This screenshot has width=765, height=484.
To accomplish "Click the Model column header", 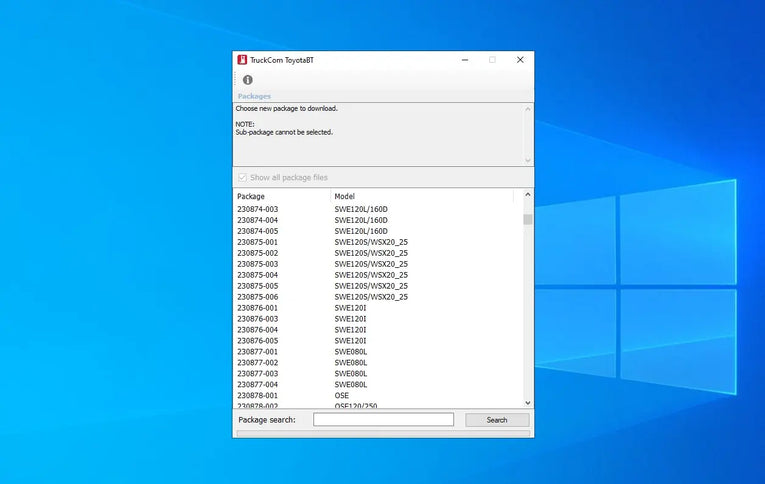I will point(422,196).
